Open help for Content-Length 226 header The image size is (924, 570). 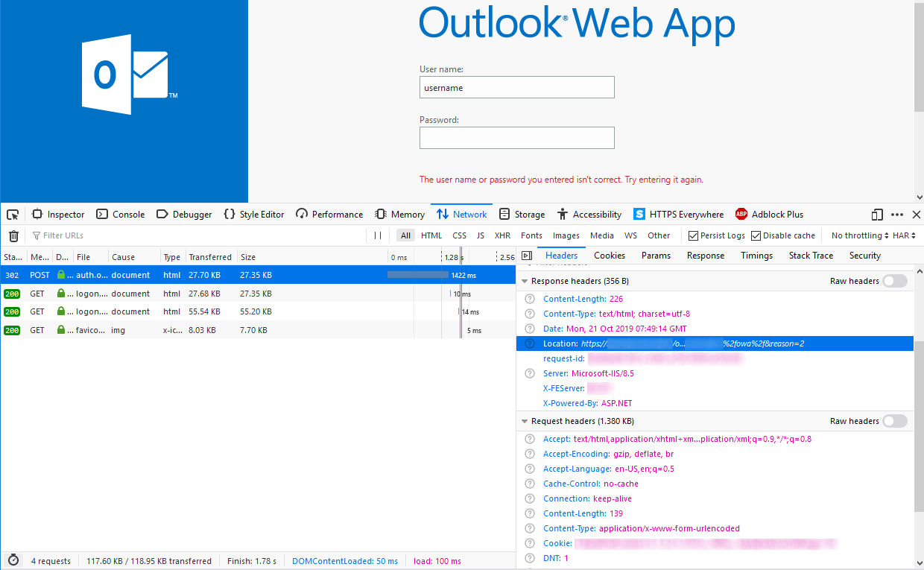[x=530, y=299]
